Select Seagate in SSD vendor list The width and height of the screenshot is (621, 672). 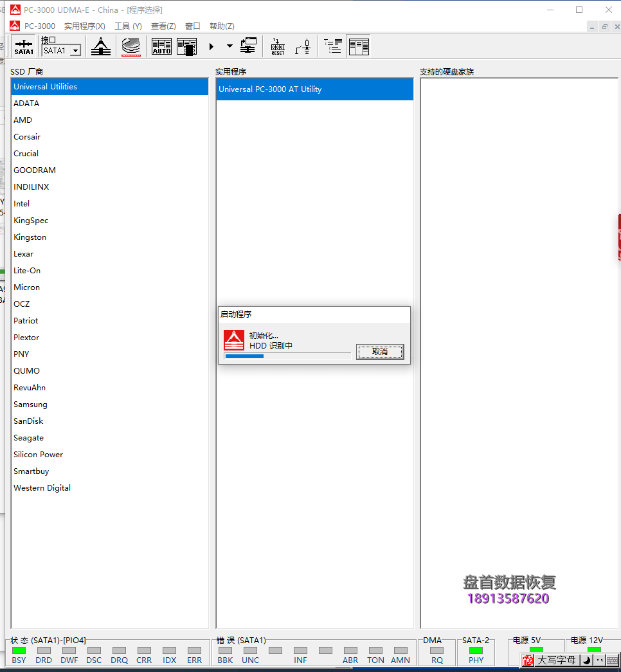point(110,437)
